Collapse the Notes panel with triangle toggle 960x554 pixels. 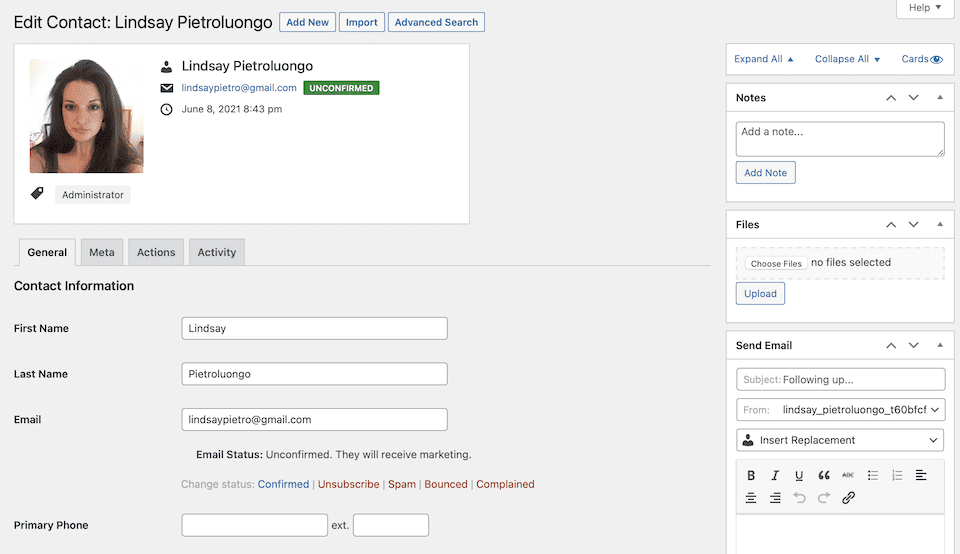pyautogui.click(x=940, y=98)
